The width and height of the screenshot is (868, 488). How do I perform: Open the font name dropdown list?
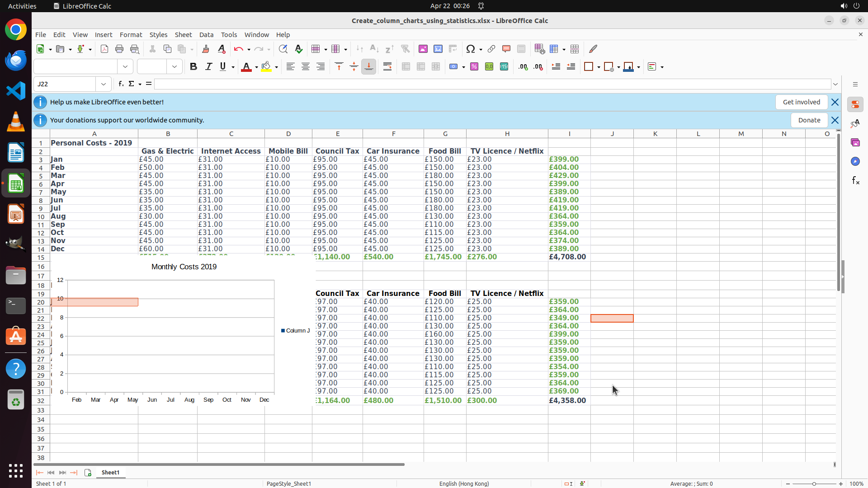[x=125, y=67]
